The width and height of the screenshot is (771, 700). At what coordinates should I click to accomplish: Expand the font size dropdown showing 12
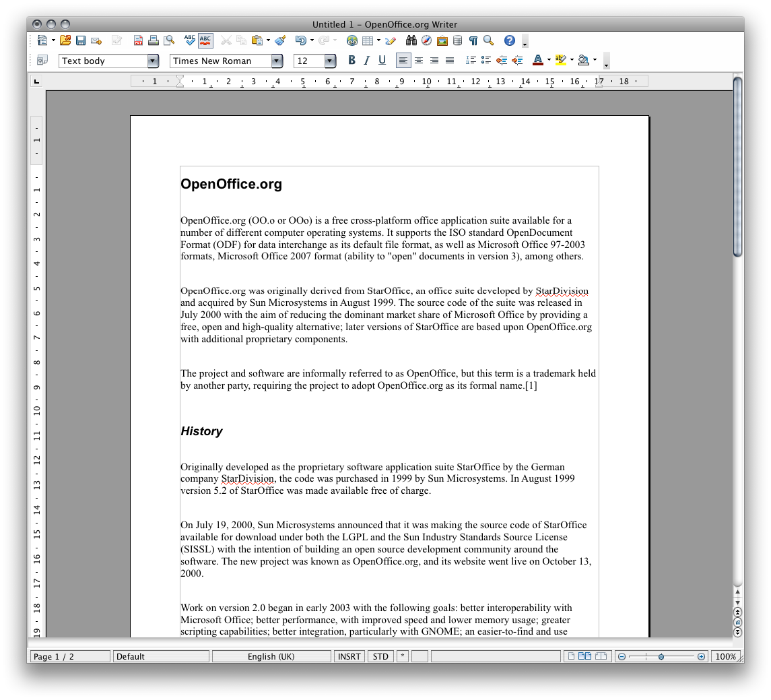coord(329,61)
